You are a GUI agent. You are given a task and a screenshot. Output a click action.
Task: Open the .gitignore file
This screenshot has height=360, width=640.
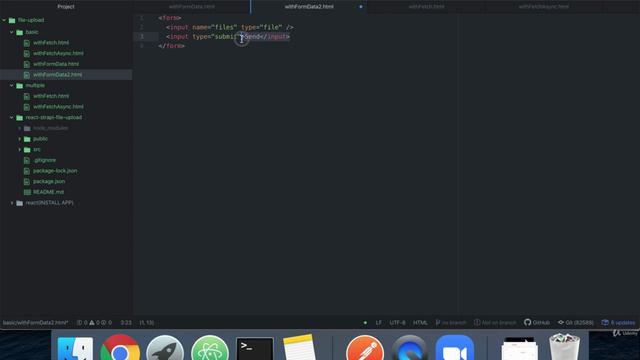[44, 160]
